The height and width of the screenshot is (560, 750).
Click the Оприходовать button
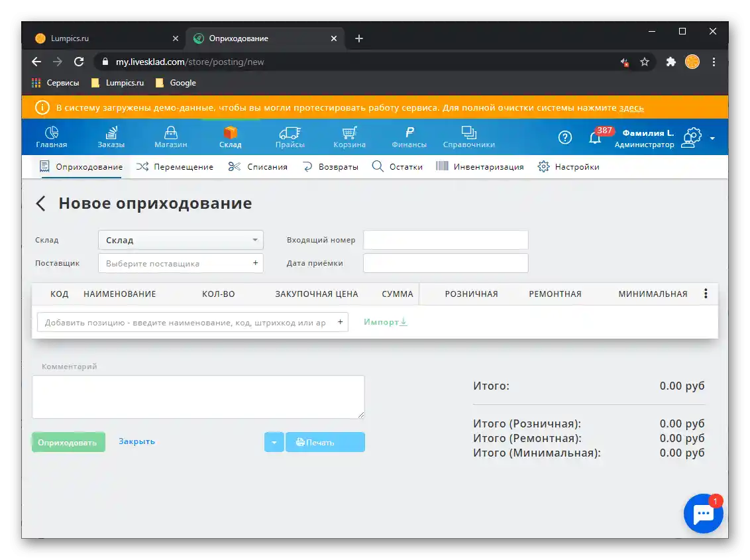(x=68, y=441)
